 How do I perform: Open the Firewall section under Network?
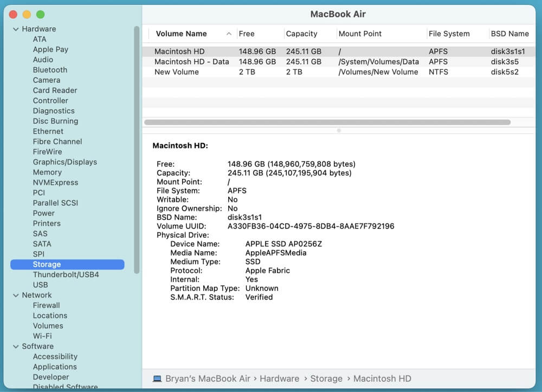(46, 305)
